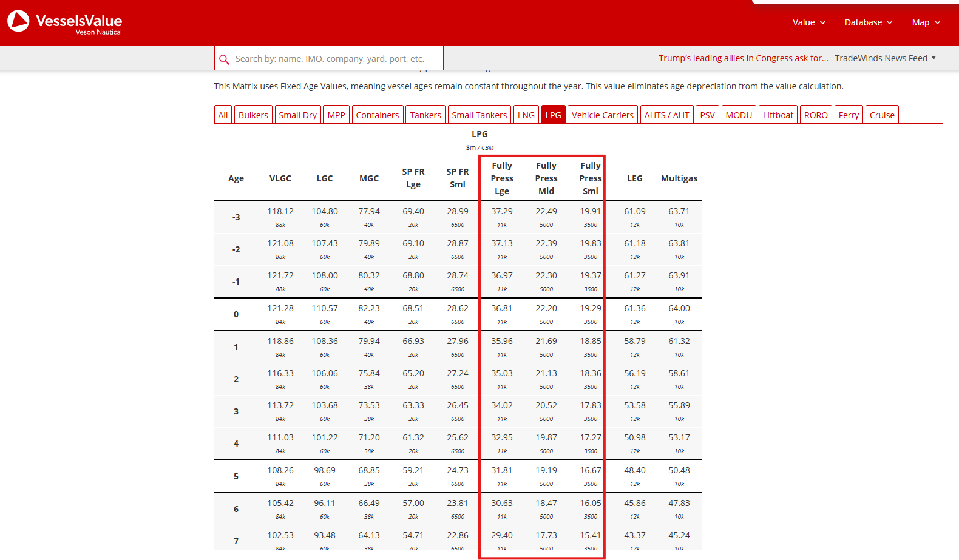
Task: Open the Map dropdown menu
Action: [926, 22]
